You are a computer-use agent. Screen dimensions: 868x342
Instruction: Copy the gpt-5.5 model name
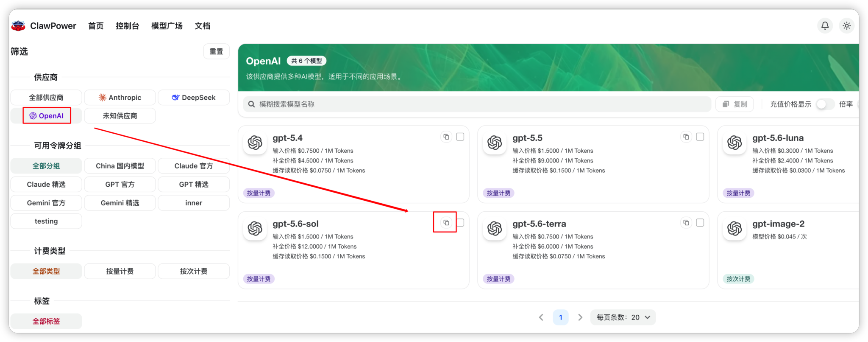[686, 137]
